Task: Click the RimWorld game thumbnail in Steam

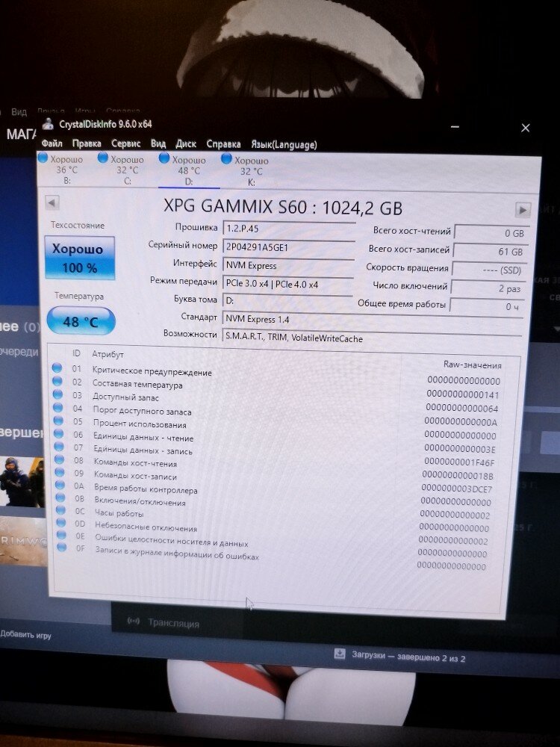Action: click(x=23, y=541)
